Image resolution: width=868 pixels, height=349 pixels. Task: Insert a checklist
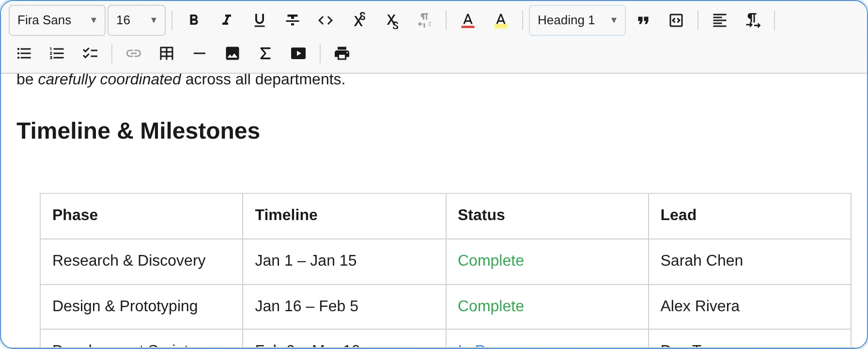[x=90, y=53]
